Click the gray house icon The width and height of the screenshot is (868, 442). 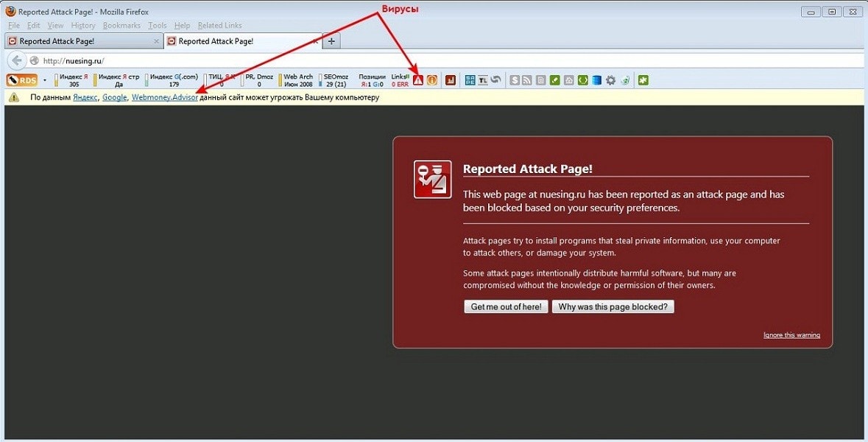[x=568, y=80]
